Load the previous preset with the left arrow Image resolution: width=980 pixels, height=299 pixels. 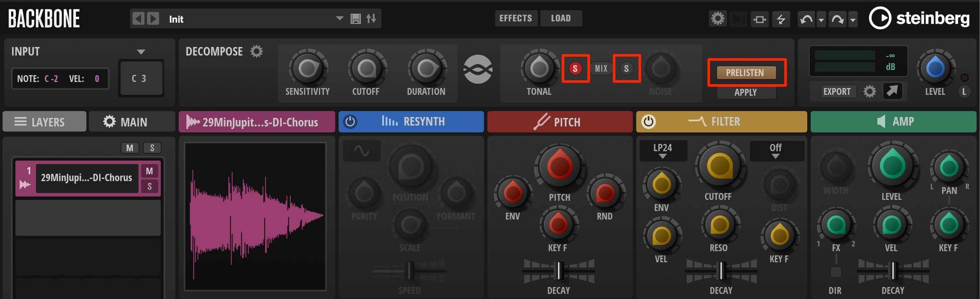coord(138,19)
